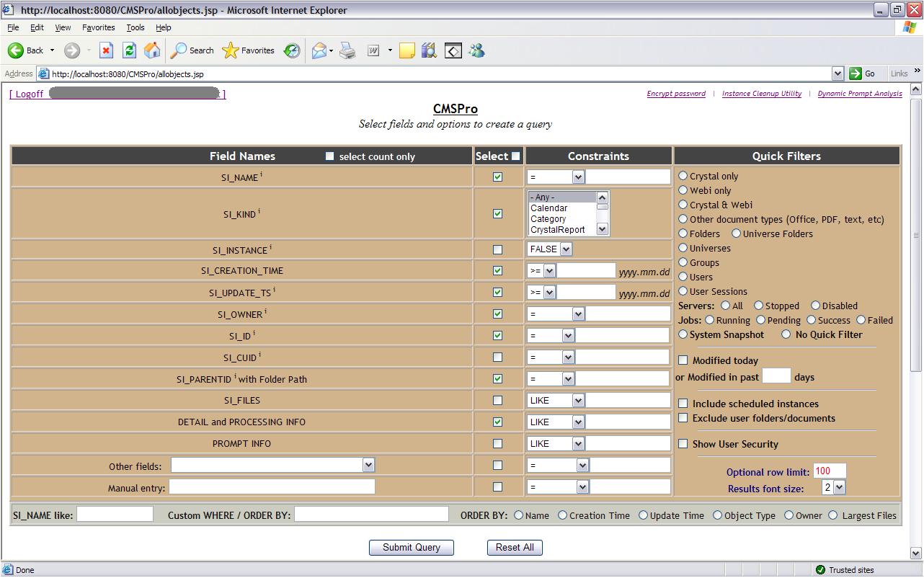
Task: Check the SI_CUID select checkbox
Action: (497, 357)
